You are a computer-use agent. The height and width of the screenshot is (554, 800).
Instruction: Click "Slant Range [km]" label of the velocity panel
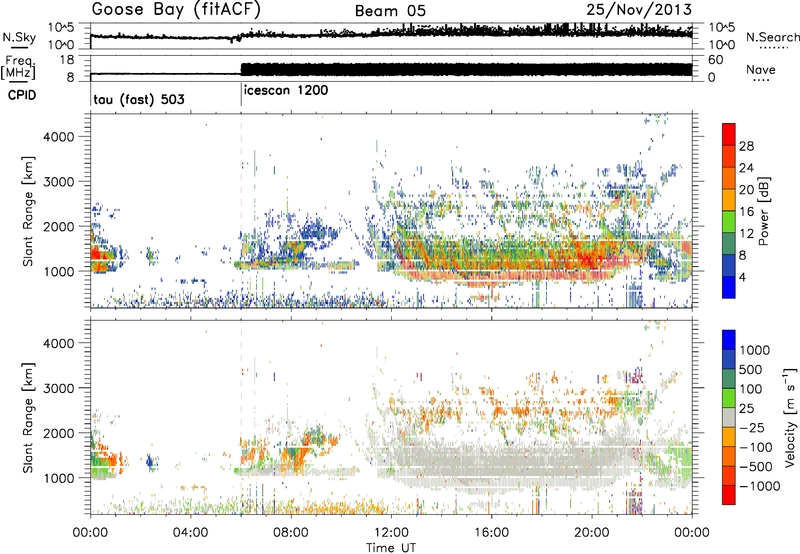coord(28,418)
